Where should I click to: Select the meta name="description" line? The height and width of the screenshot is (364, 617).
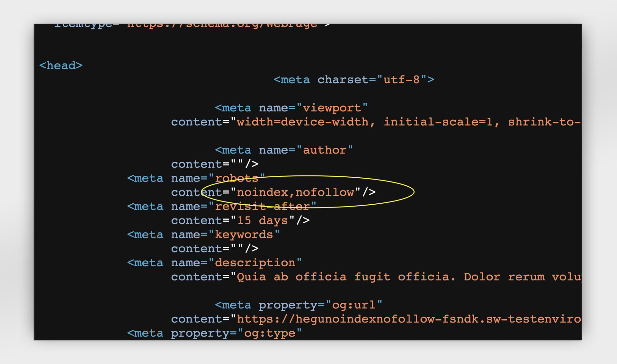(x=214, y=263)
